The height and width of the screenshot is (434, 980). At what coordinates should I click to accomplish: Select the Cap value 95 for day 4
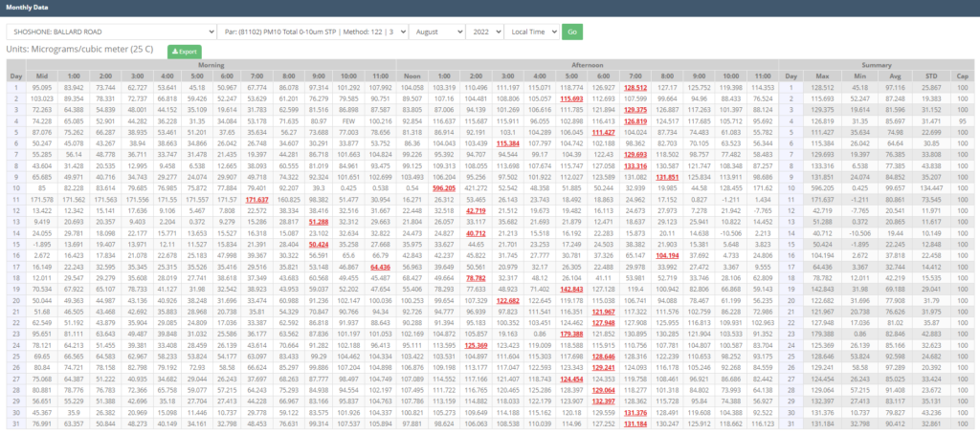click(x=965, y=121)
